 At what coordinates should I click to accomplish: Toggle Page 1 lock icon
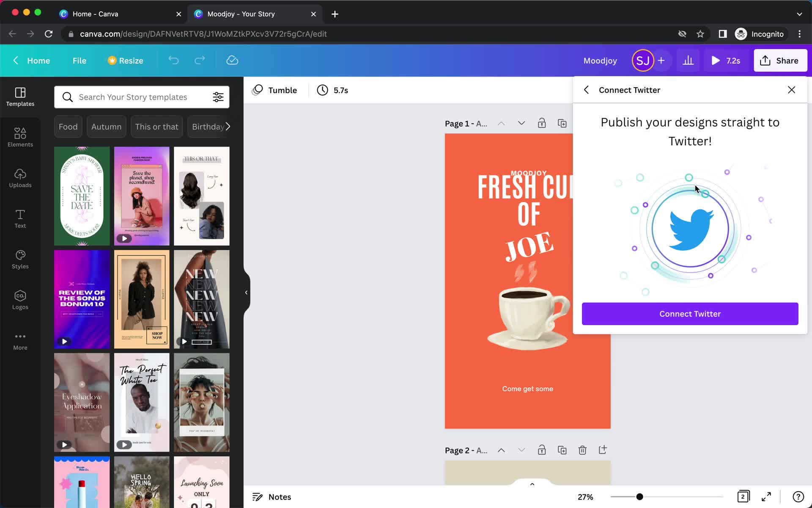click(541, 123)
